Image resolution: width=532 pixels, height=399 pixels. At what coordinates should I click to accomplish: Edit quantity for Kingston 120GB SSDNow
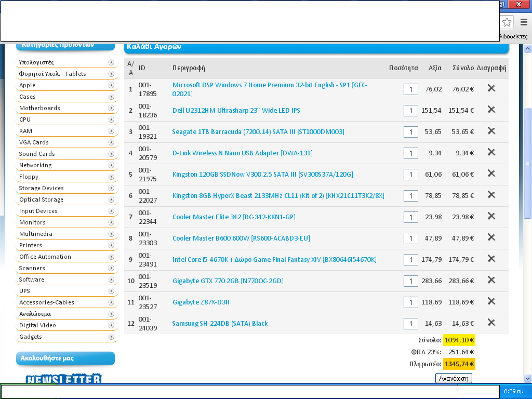410,175
